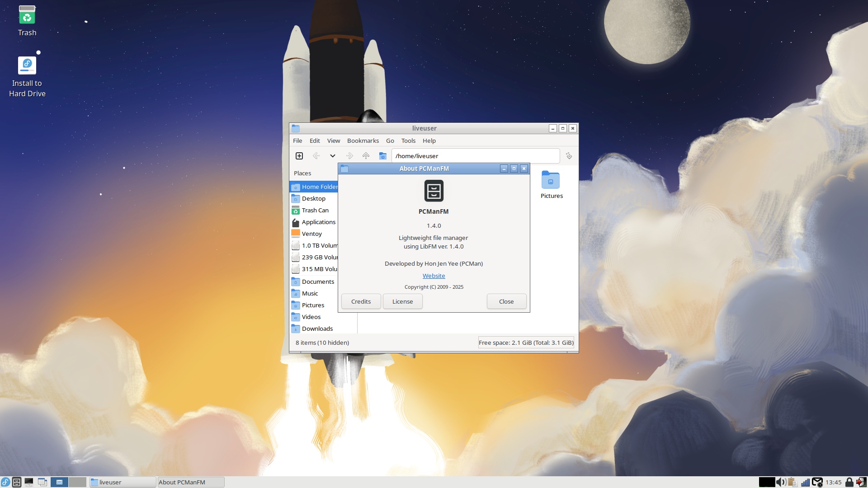The width and height of the screenshot is (868, 488).
Task: Click the volume speaker tray icon
Action: pyautogui.click(x=781, y=482)
